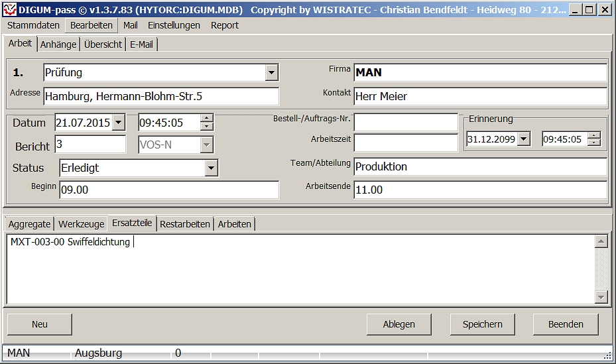The height and width of the screenshot is (364, 616).
Task: Switch to the Übersicht tab
Action: pyautogui.click(x=103, y=44)
